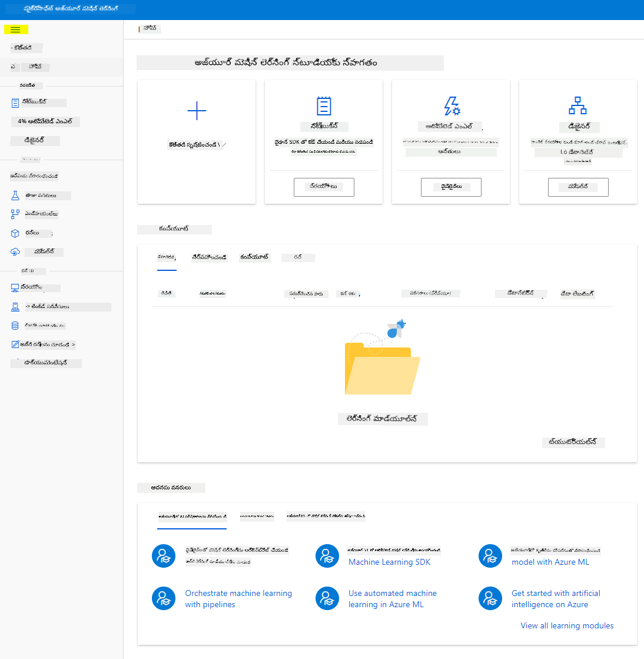
Task: Switch to the second tab in runs panel
Action: click(209, 257)
